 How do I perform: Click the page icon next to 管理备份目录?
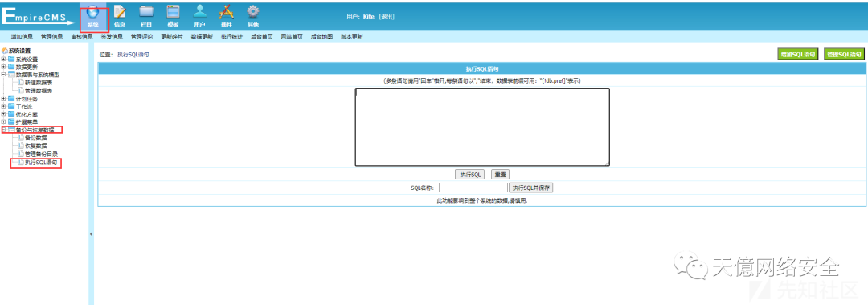click(x=20, y=154)
